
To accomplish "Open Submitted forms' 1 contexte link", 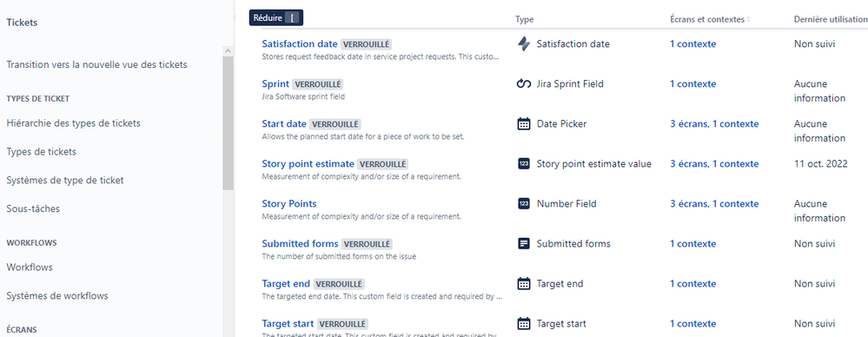I will (693, 243).
